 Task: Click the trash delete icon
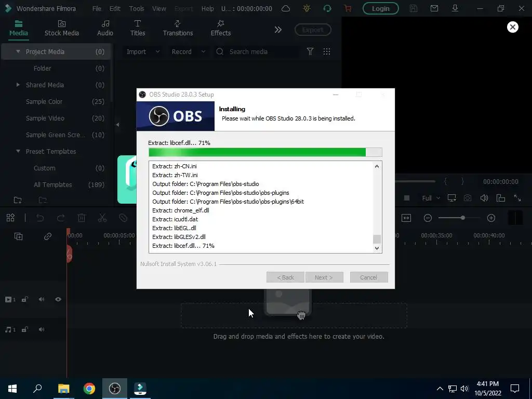tap(82, 218)
